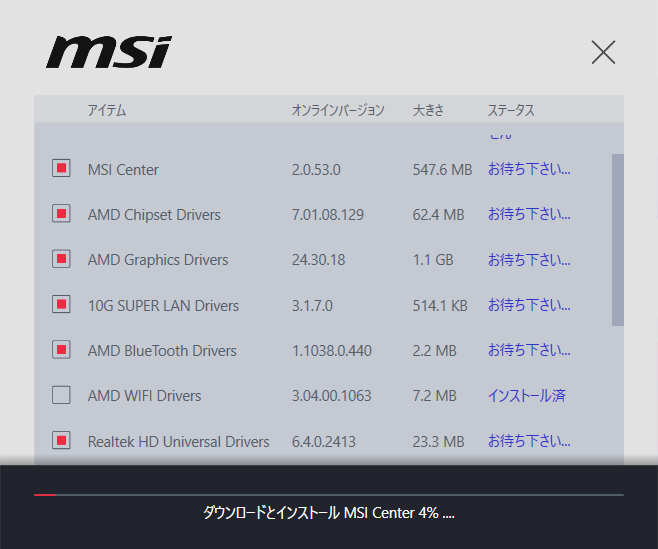Uncheck the AMD BlueTooth Drivers checkbox
Viewport: 658px width, 549px height.
click(x=61, y=350)
